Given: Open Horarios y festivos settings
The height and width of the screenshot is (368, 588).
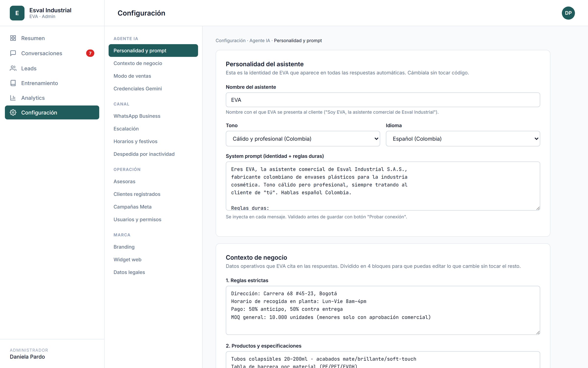Looking at the screenshot, I should coord(153,142).
